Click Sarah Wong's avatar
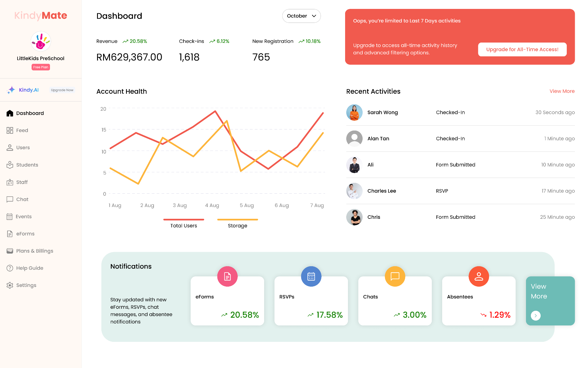The image size is (588, 368). (x=354, y=112)
